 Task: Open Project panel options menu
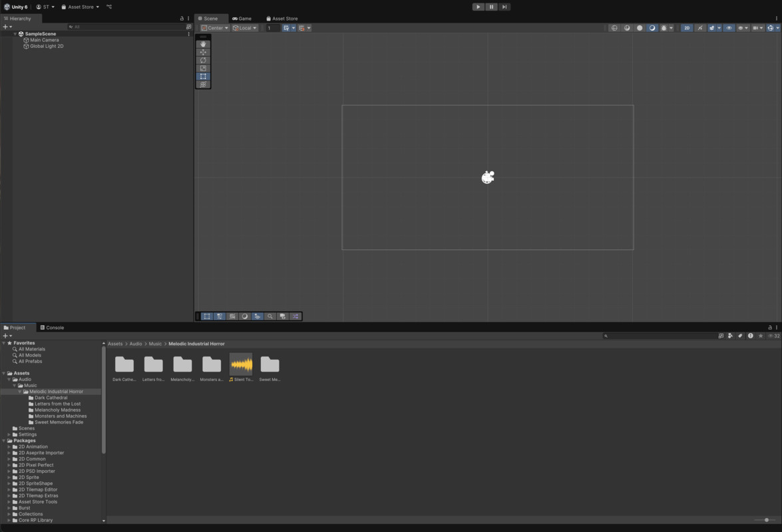coord(777,328)
